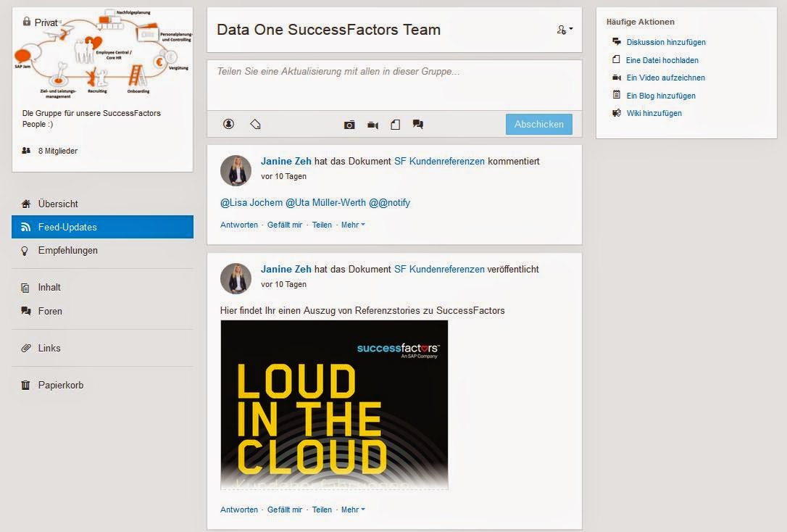Click the Diskussion hinzufügen link
The image size is (787, 532).
[665, 42]
